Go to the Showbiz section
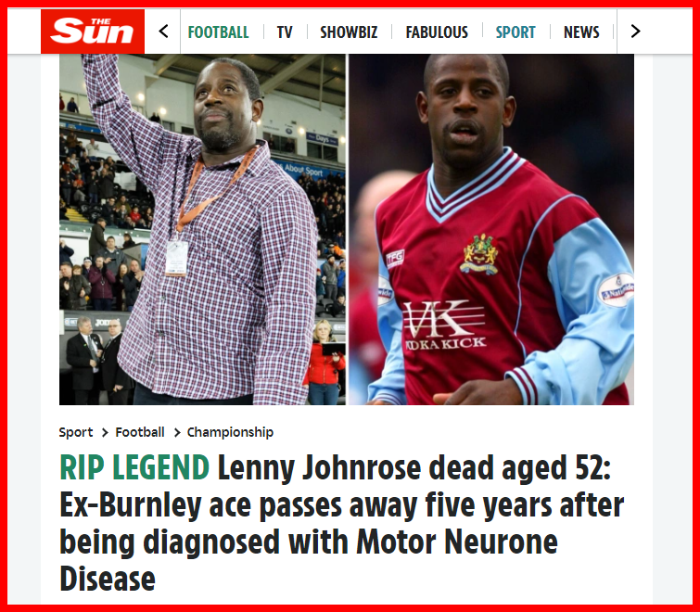This screenshot has width=700, height=612. [349, 32]
